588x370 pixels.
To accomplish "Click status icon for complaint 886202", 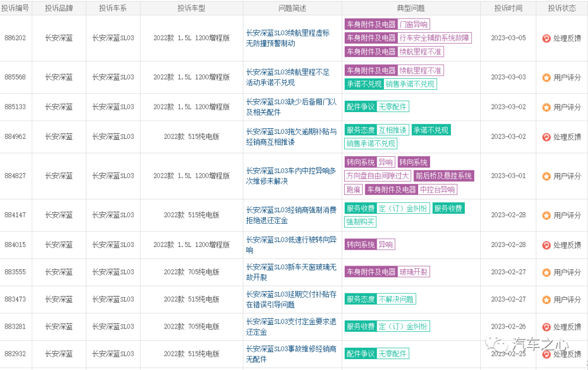I will [547, 38].
